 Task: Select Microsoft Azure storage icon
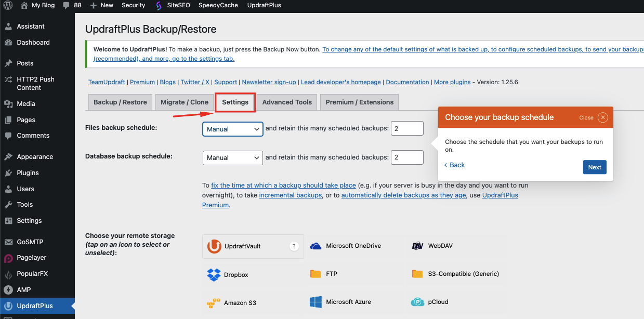316,302
